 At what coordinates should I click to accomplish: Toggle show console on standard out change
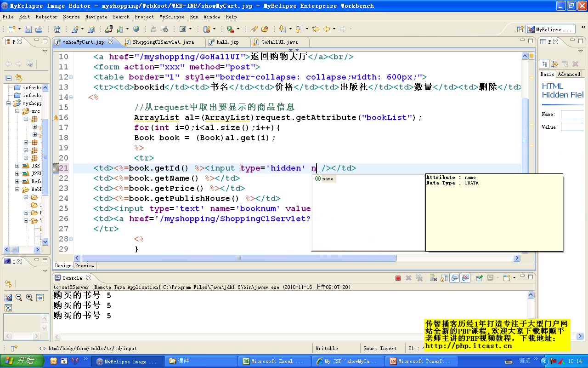(455, 278)
